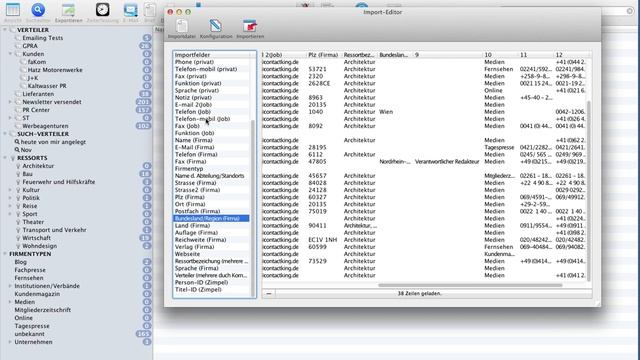Click the folder icon next to GPRA
The image size is (640, 360).
click(x=18, y=46)
